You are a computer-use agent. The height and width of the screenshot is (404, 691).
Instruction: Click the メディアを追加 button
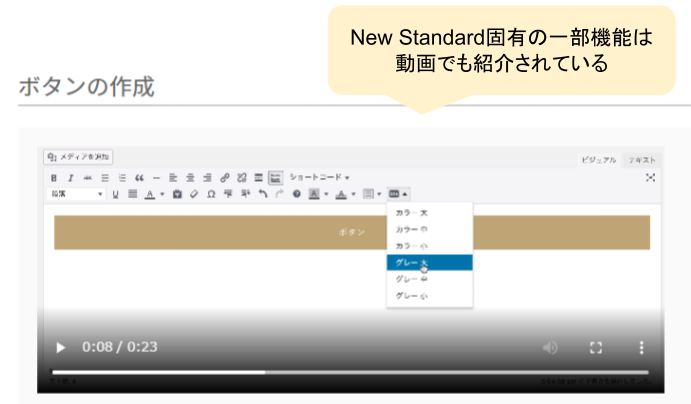pyautogui.click(x=79, y=157)
